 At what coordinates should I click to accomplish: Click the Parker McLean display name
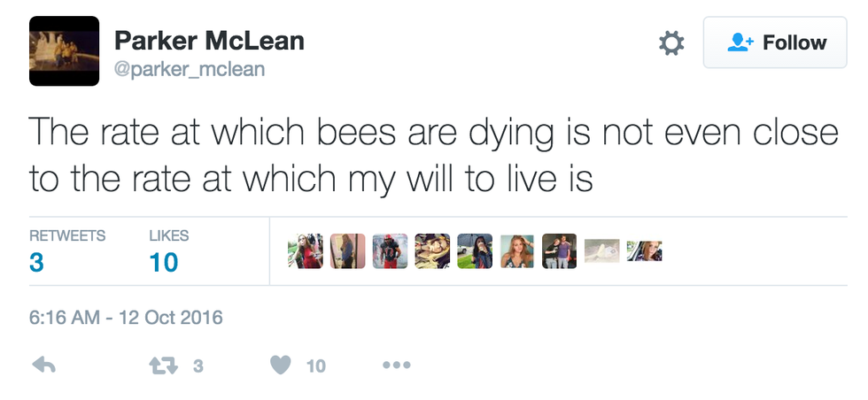[209, 41]
